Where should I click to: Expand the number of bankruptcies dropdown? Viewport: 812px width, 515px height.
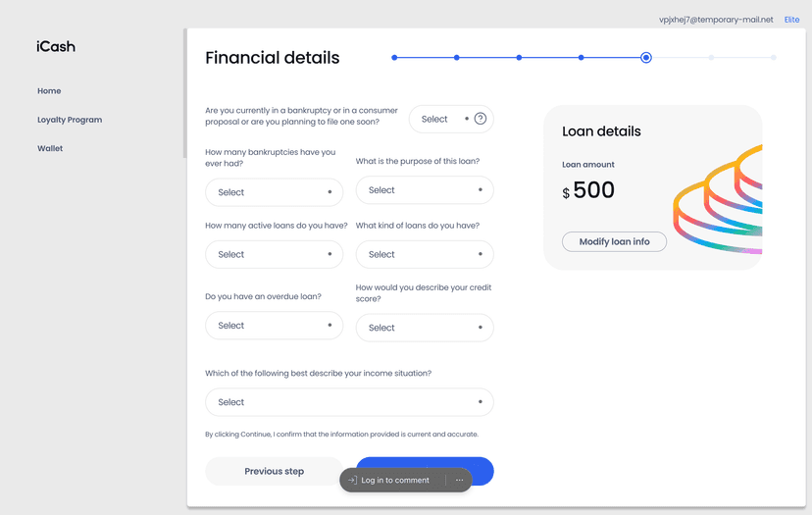274,192
